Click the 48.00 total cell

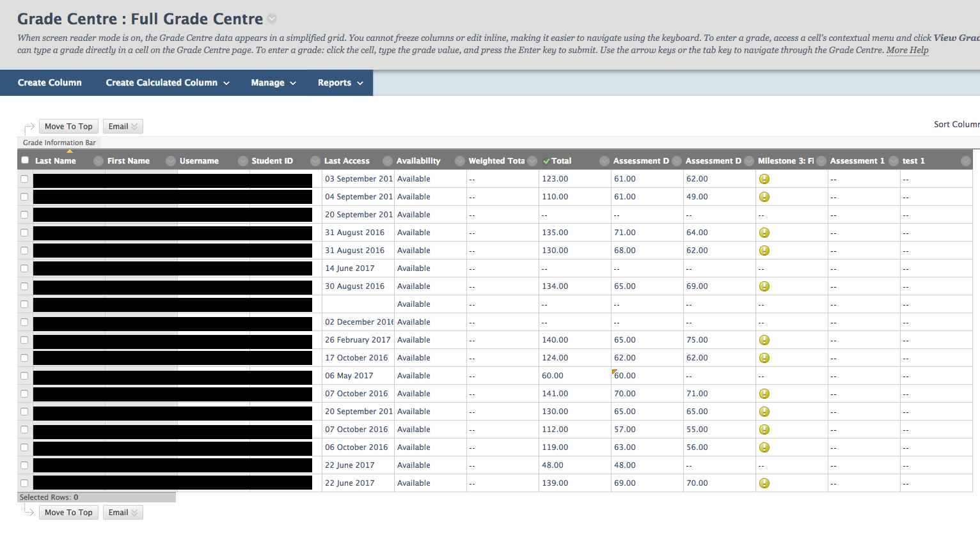click(x=574, y=465)
